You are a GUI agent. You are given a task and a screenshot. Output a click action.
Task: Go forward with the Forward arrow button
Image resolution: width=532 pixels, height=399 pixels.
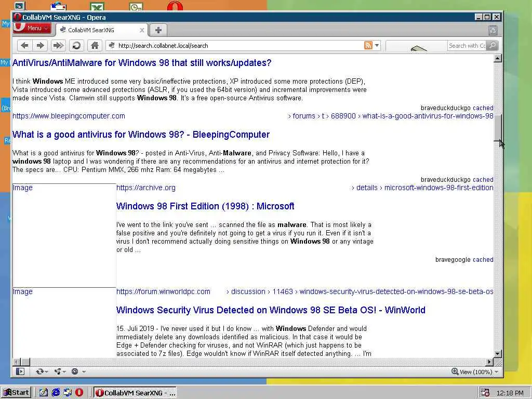(41, 46)
